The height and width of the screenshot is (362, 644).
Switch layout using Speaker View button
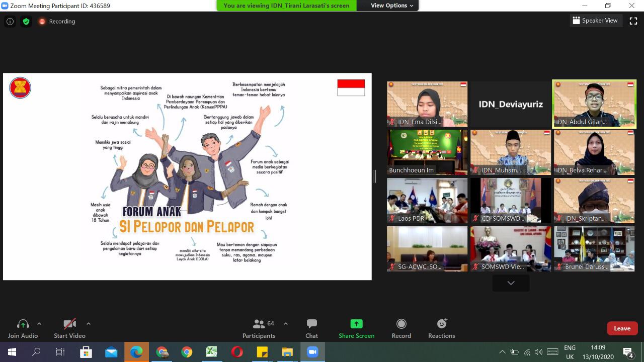pyautogui.click(x=595, y=21)
